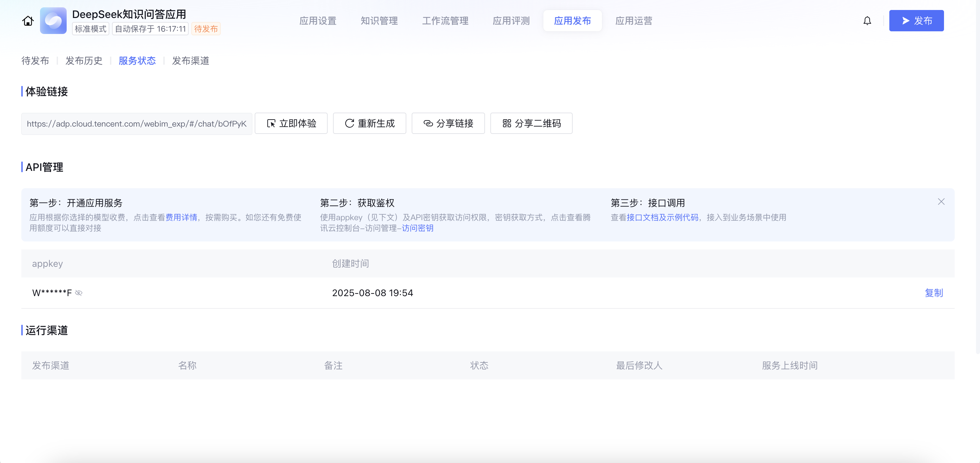Click 立即体验 to try the app
The image size is (980, 463).
(x=291, y=123)
